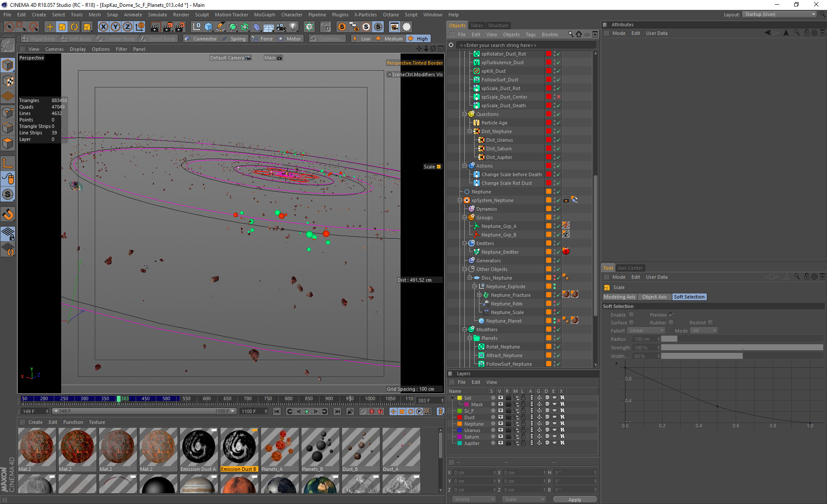Viewport: 827px width, 504px height.
Task: Activate the Scale tool in toolbar
Action: tap(62, 27)
